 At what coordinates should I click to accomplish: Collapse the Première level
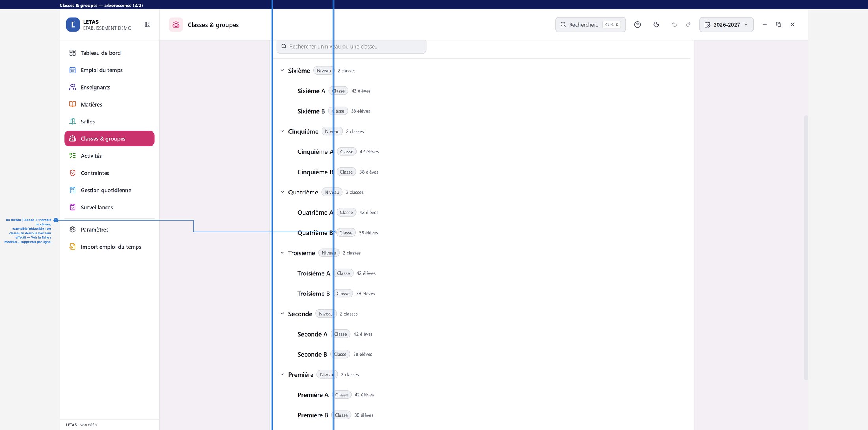click(x=282, y=374)
